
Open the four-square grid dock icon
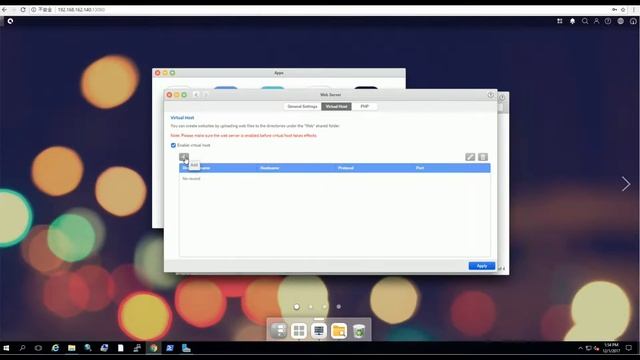(x=299, y=331)
